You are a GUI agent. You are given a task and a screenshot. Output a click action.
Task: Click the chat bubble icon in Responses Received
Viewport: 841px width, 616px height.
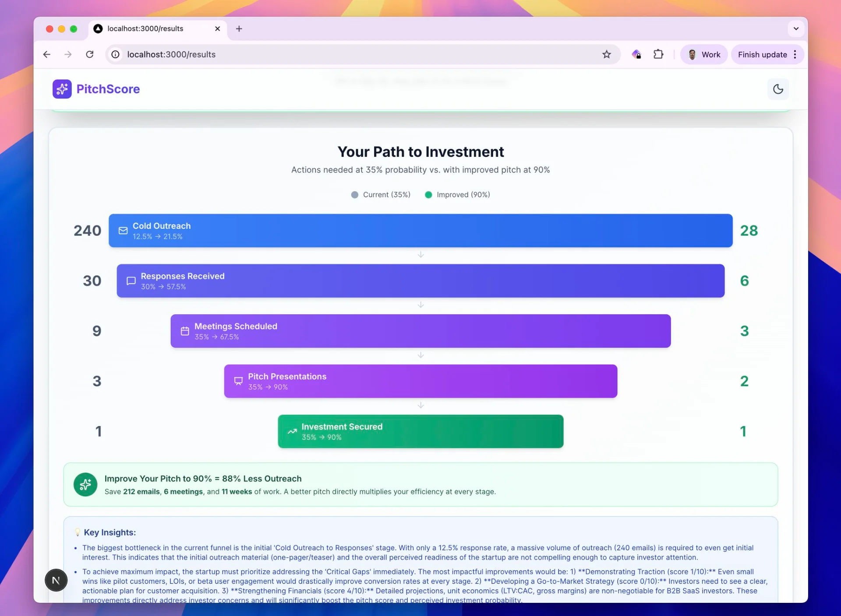[131, 281]
